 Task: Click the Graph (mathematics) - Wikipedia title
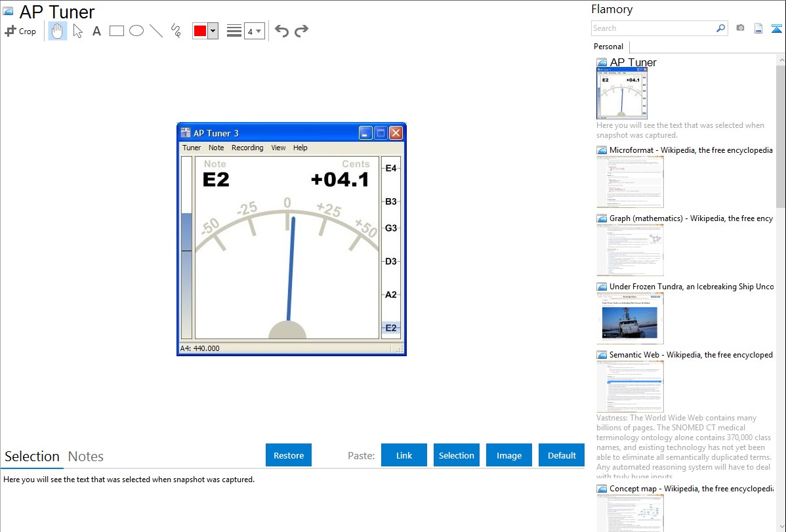[x=691, y=218]
